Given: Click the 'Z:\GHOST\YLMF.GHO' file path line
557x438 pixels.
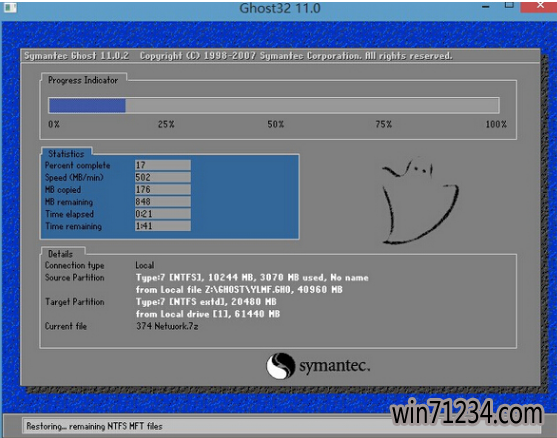Looking at the screenshot, I should [x=239, y=290].
